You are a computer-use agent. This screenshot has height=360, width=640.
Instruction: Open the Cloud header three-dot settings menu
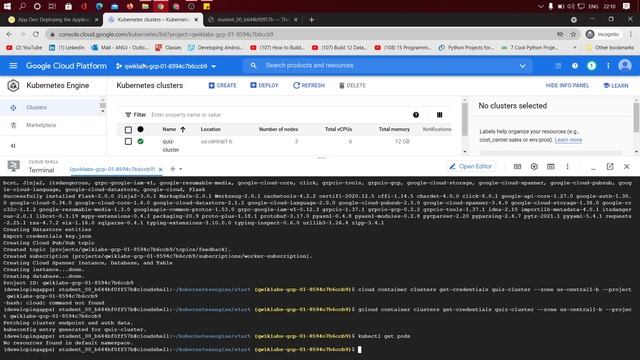click(608, 66)
